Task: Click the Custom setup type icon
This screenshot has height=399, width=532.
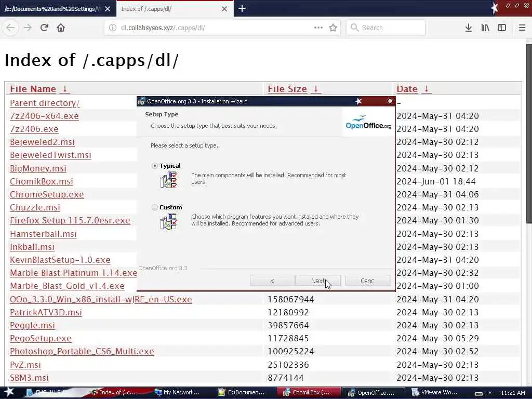Action: pyautogui.click(x=169, y=221)
